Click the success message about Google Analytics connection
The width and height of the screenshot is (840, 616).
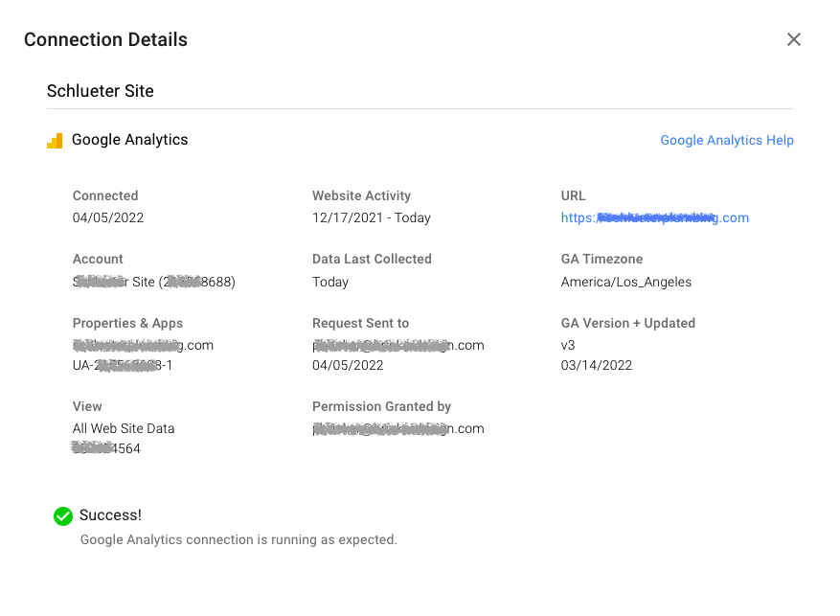pos(238,539)
